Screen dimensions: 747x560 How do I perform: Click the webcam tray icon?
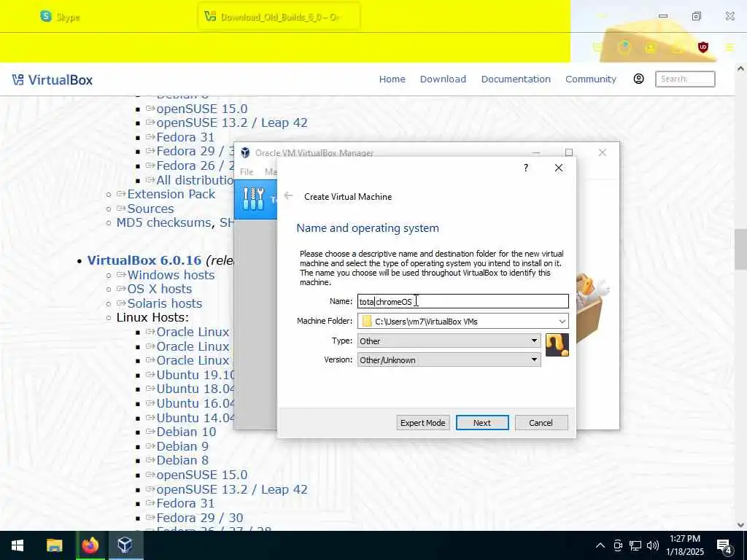tap(618, 545)
